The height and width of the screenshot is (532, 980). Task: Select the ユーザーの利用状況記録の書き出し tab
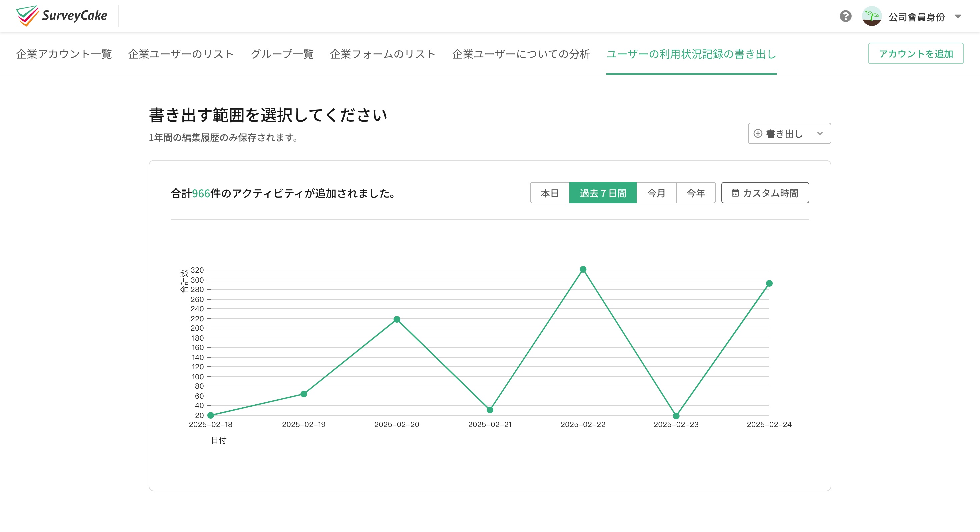tap(691, 54)
